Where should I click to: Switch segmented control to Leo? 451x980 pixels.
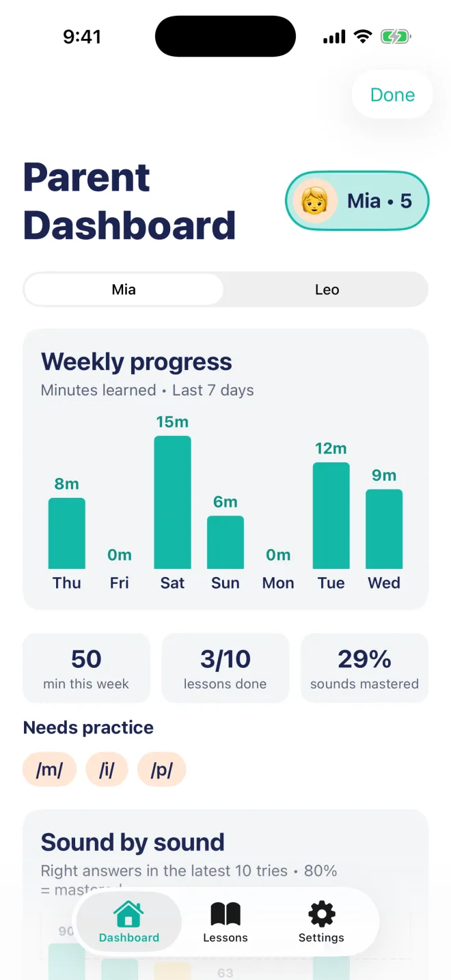[327, 290]
